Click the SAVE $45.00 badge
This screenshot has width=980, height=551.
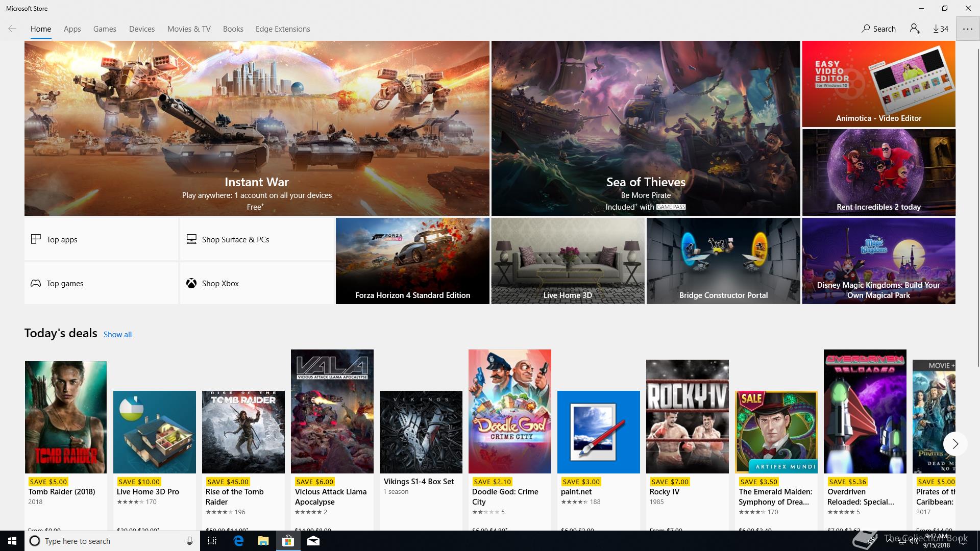click(x=227, y=482)
